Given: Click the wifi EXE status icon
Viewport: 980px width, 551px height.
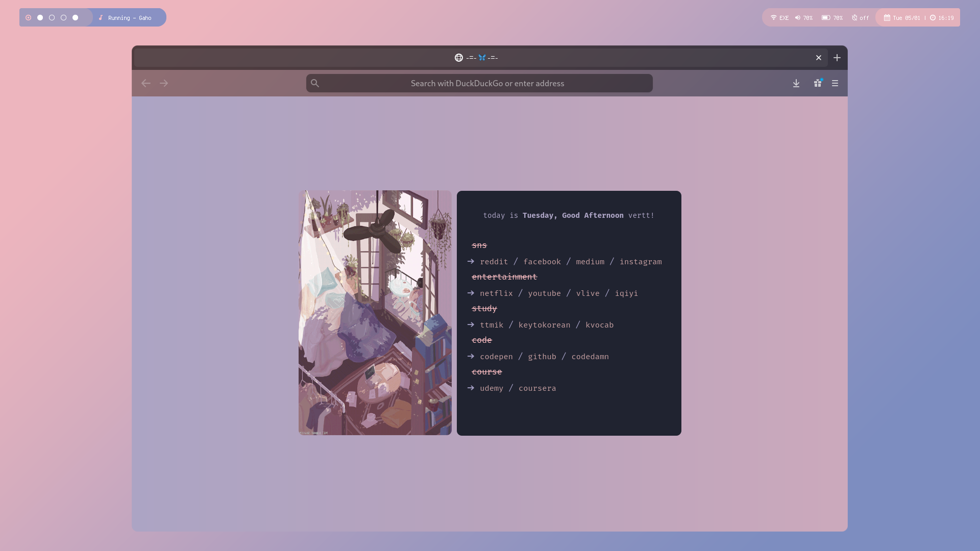Looking at the screenshot, I should (x=779, y=18).
